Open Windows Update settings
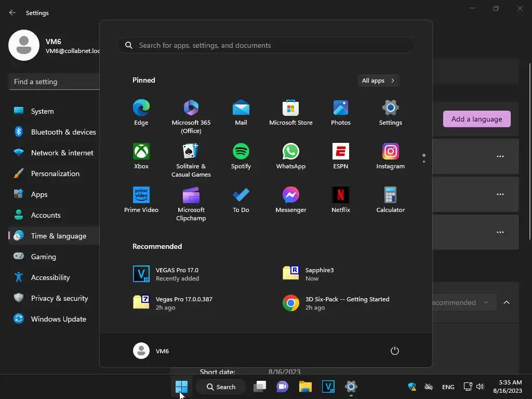532x399 pixels. [x=54, y=319]
